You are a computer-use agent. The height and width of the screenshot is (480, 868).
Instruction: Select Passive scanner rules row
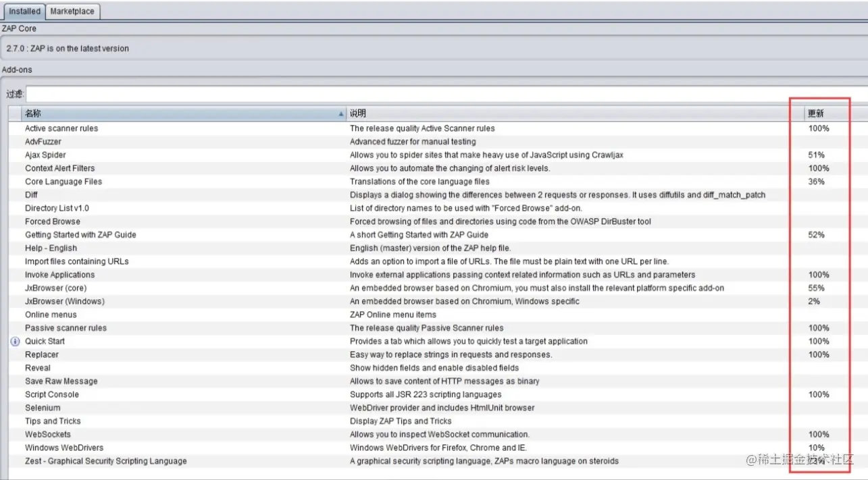[x=438, y=328]
